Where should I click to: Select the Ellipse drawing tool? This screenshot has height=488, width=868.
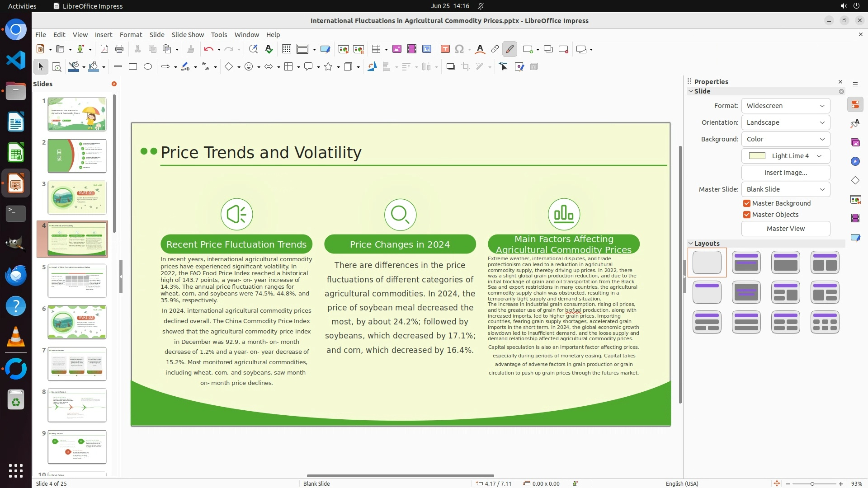click(x=148, y=67)
